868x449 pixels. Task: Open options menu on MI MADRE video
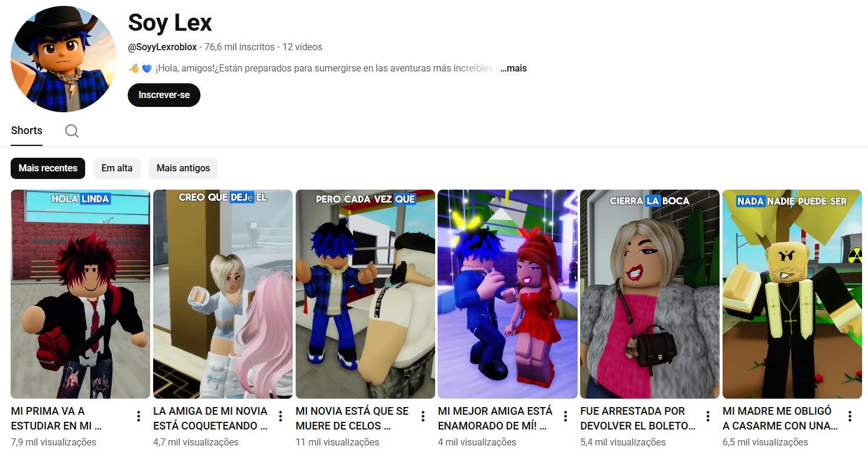pos(850,416)
